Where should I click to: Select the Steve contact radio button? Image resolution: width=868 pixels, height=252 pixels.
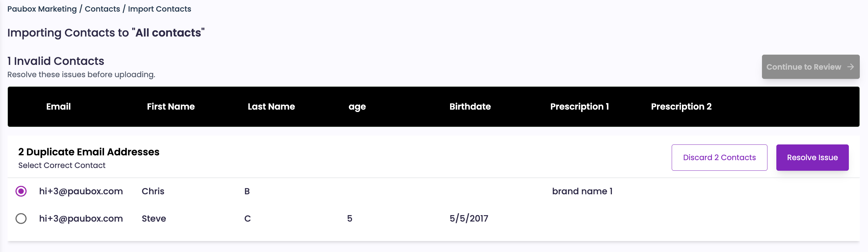point(21,219)
